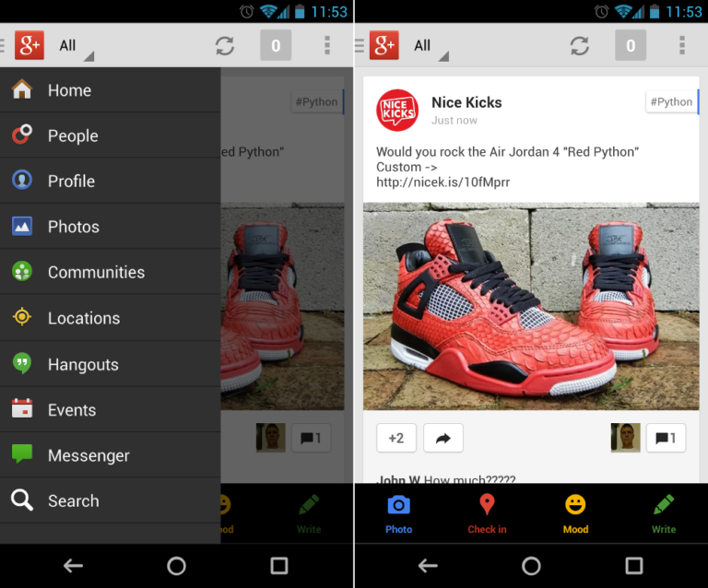
Task: Tap the Google+ logo on the left screen
Action: [29, 45]
